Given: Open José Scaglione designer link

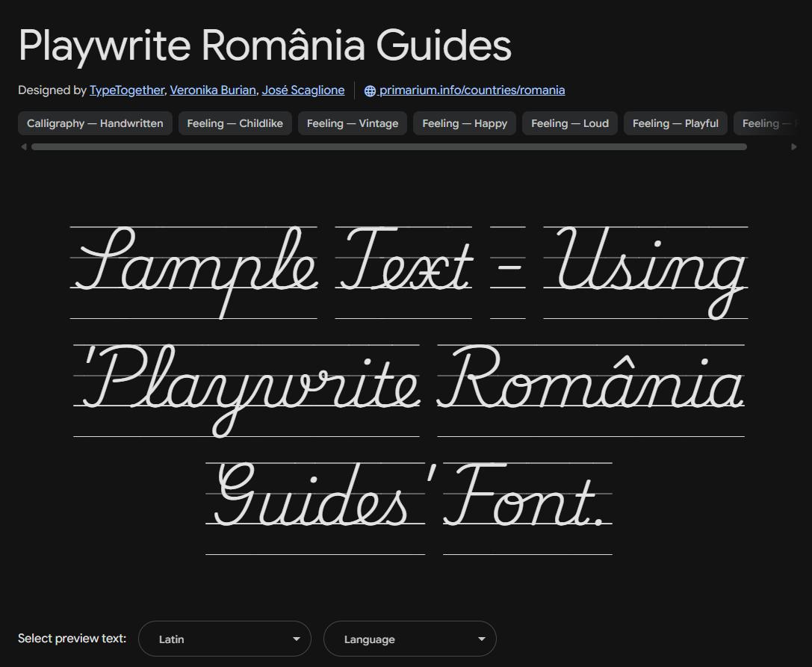Looking at the screenshot, I should coord(303,90).
